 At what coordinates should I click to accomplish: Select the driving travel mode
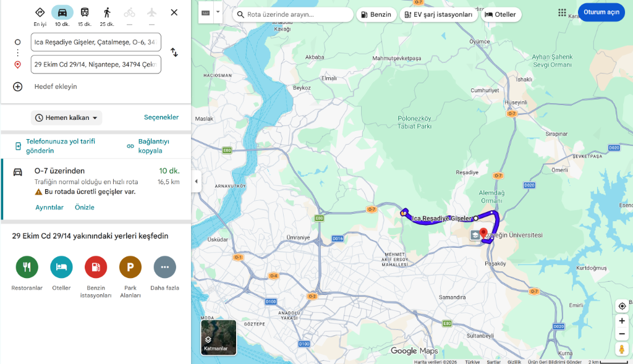[62, 12]
